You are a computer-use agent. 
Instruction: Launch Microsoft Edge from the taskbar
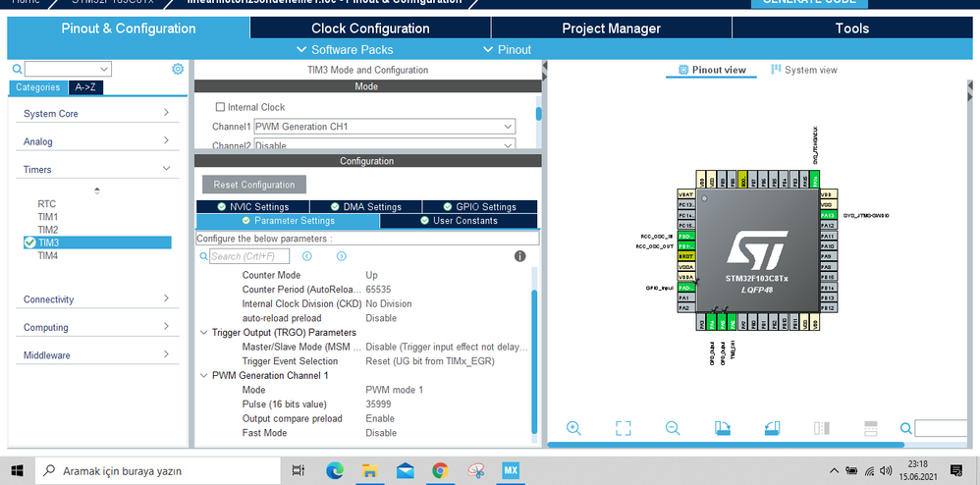pyautogui.click(x=335, y=470)
